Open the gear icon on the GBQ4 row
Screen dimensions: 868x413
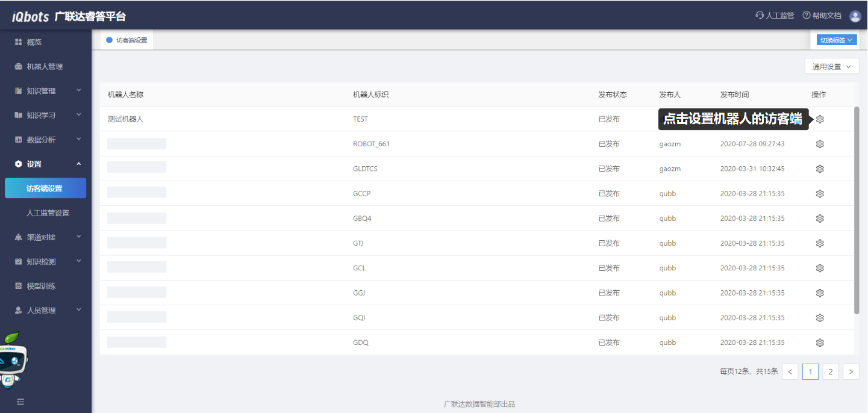(819, 219)
